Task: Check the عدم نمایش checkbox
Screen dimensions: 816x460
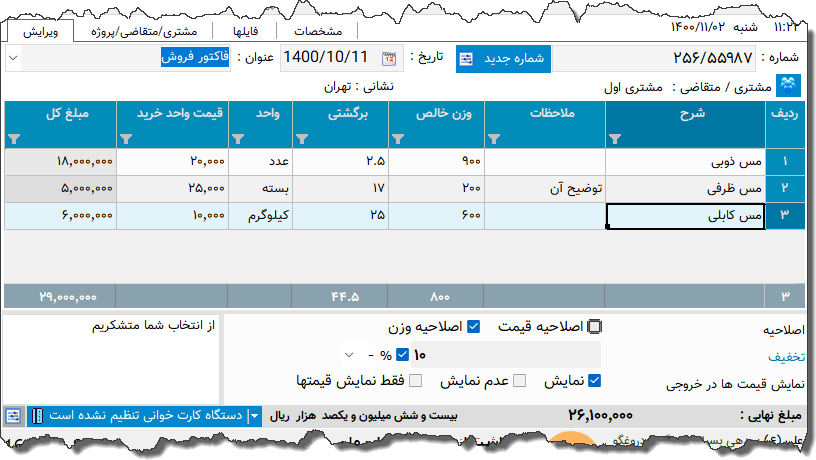Action: point(519,380)
